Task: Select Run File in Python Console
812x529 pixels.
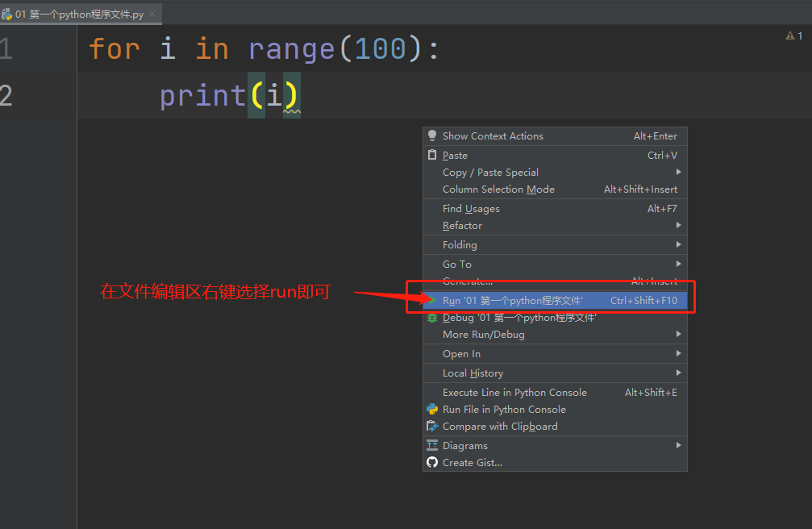Action: tap(555, 410)
